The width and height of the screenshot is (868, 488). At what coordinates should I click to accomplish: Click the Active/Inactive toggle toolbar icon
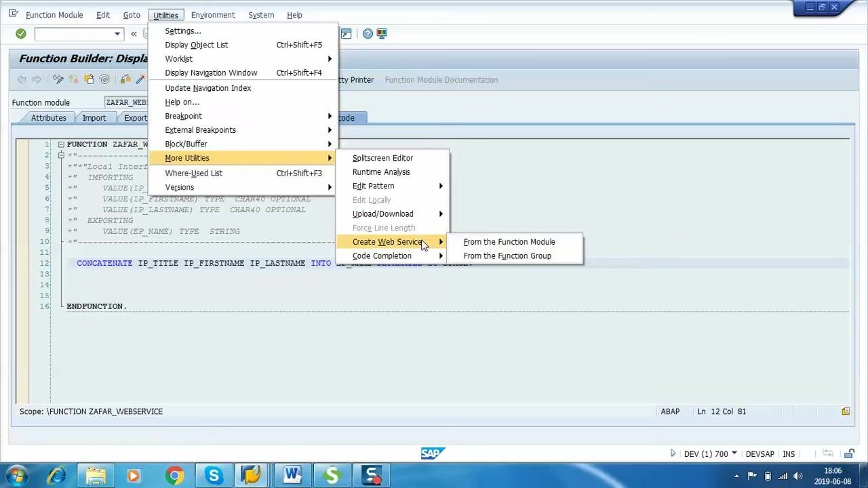click(x=74, y=79)
